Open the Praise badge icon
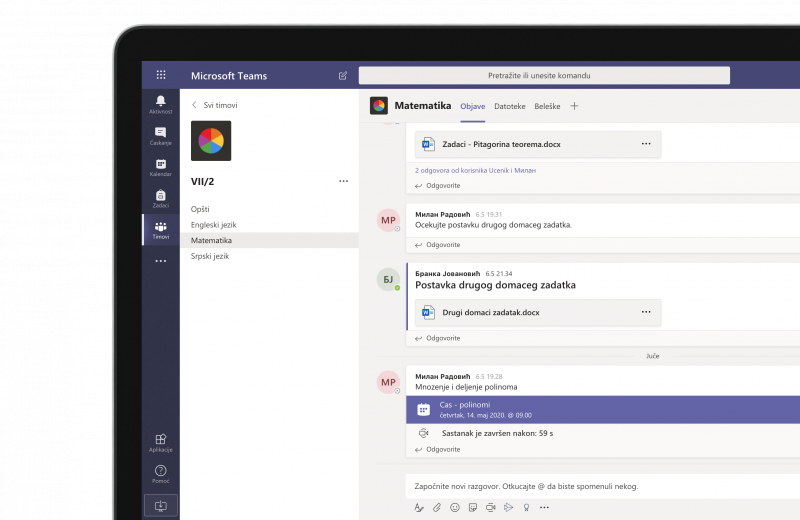Viewport: 800px width, 520px height. (x=526, y=507)
